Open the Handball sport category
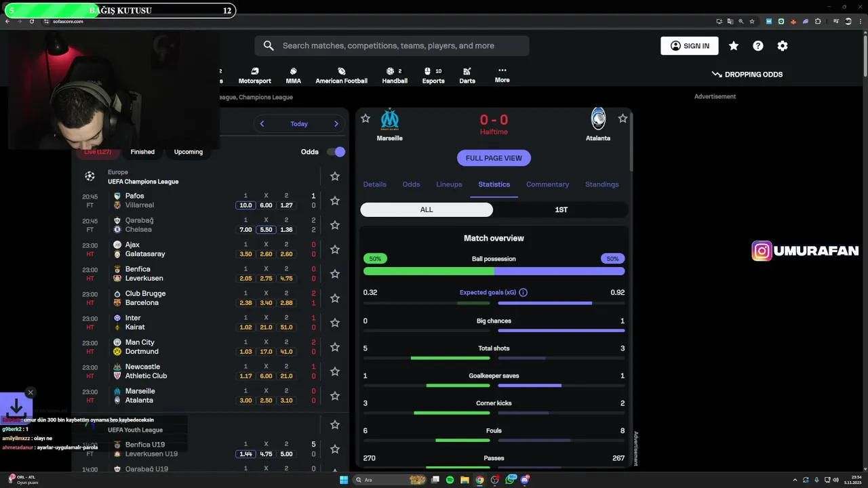868x488 pixels. (x=395, y=75)
